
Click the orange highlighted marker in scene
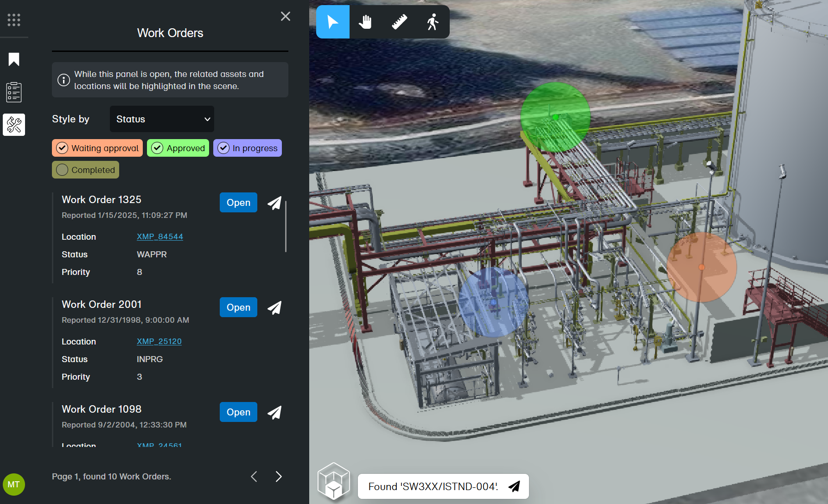pos(701,267)
